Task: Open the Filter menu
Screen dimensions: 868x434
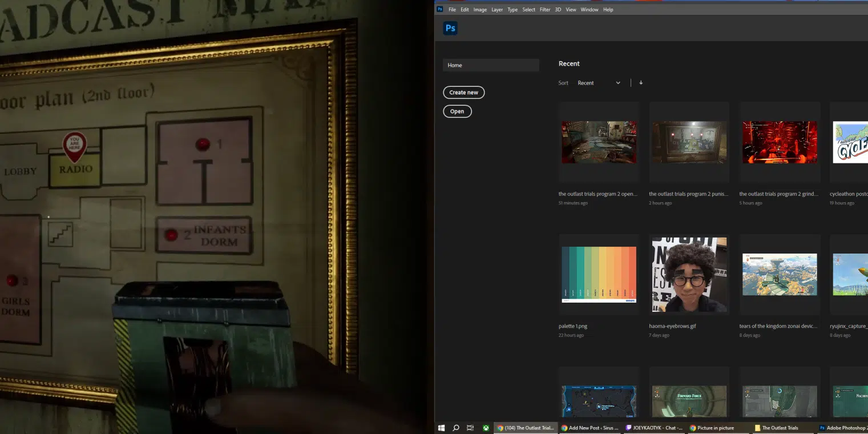Action: click(545, 10)
